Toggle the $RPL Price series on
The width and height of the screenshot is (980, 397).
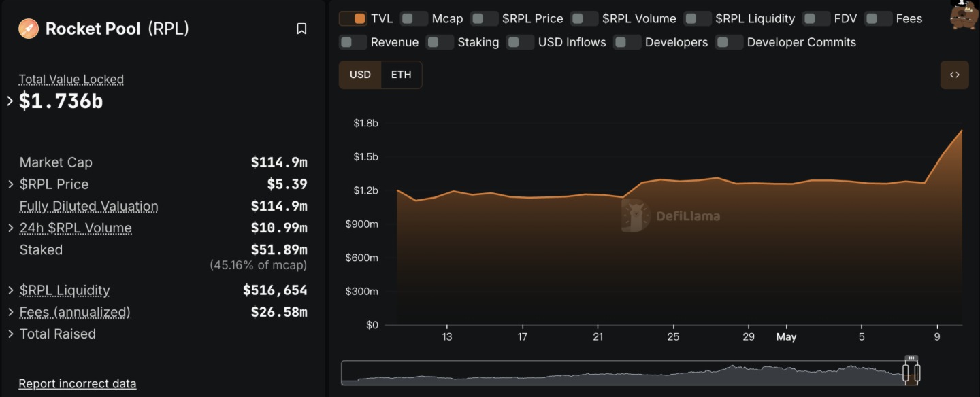pyautogui.click(x=485, y=18)
